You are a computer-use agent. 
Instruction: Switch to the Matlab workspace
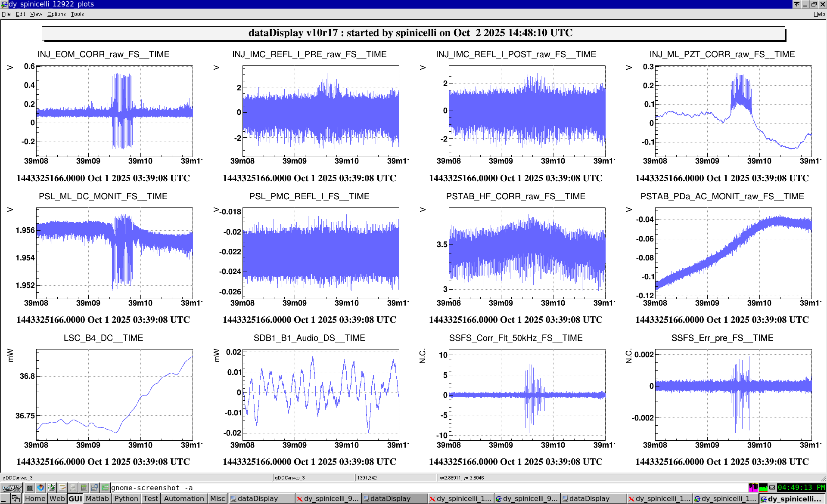97,498
